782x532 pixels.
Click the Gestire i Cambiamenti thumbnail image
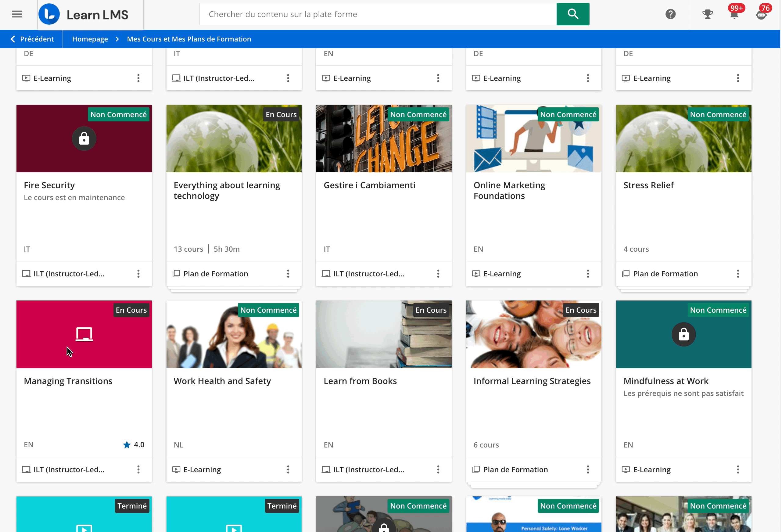pyautogui.click(x=384, y=138)
